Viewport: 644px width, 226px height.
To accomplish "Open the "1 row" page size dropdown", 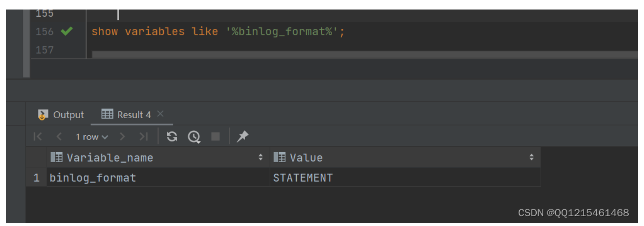I will pyautogui.click(x=92, y=137).
